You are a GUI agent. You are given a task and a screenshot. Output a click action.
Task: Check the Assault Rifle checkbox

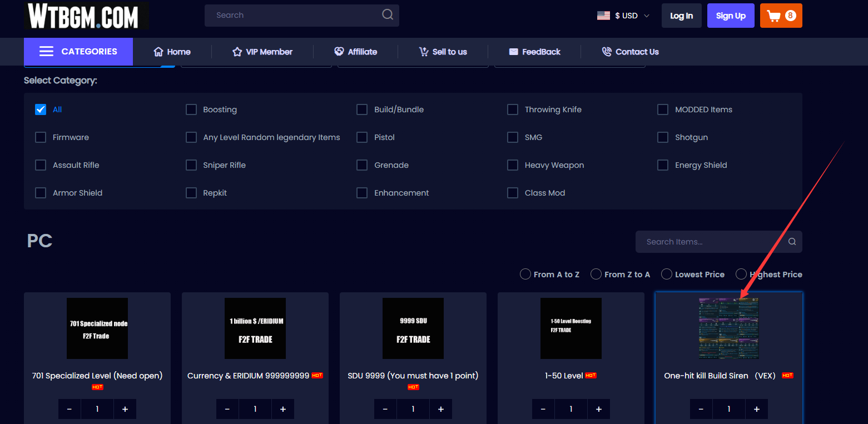pyautogui.click(x=41, y=165)
